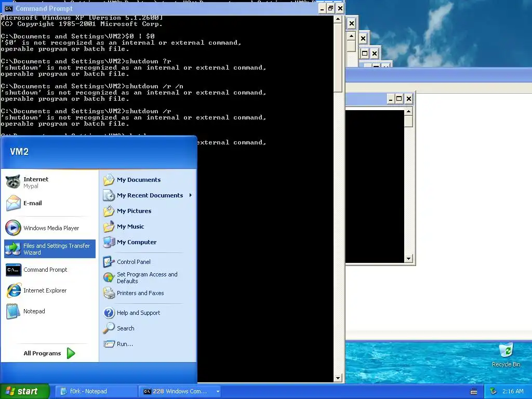Click Command Prompt title bar system icon
Viewport: 532px width, 399px height.
click(8, 8)
